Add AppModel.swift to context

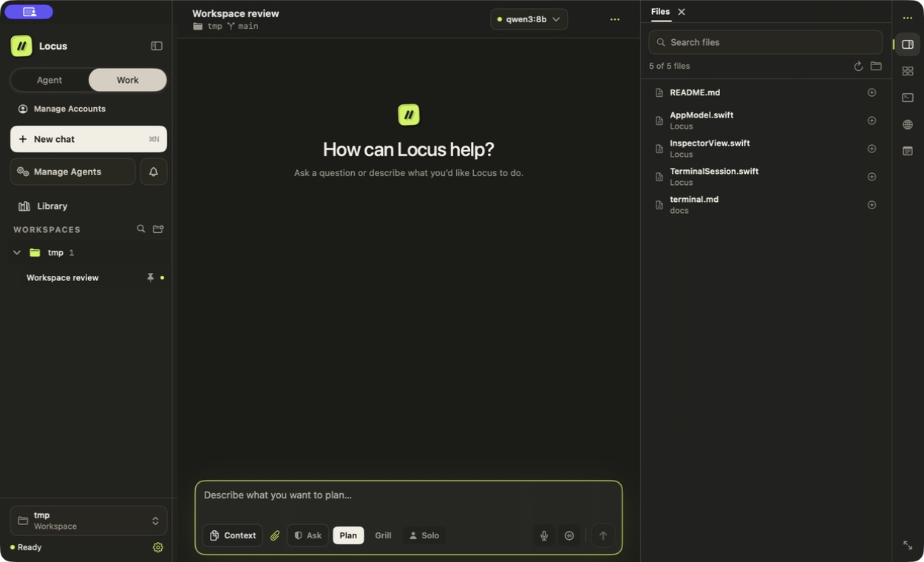[872, 121]
